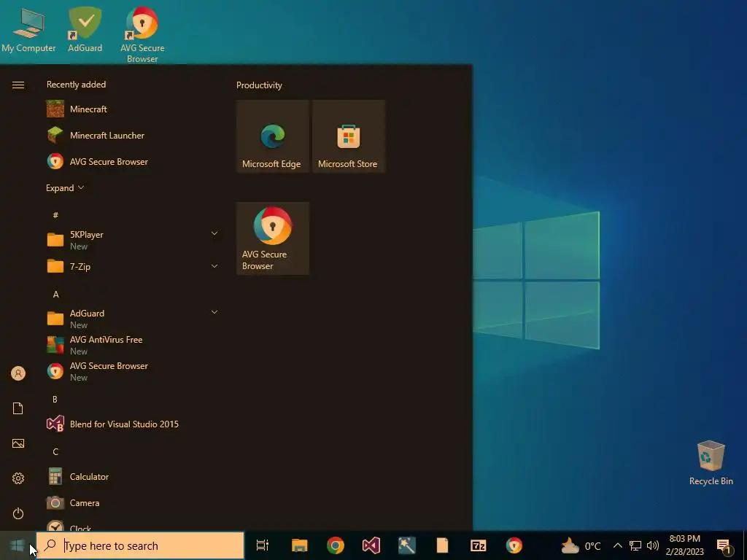Click the C letter header in app list

point(55,451)
